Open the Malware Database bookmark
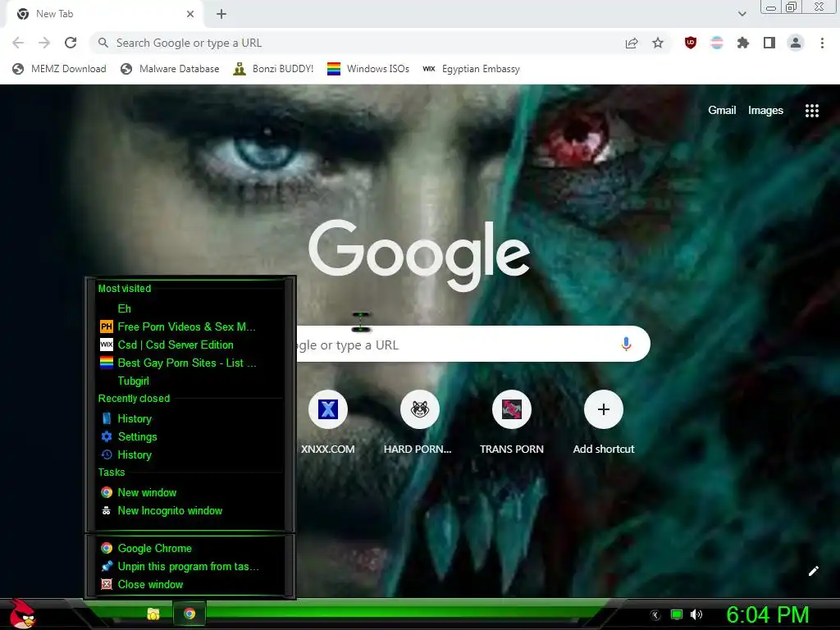Image resolution: width=840 pixels, height=630 pixels. [170, 69]
